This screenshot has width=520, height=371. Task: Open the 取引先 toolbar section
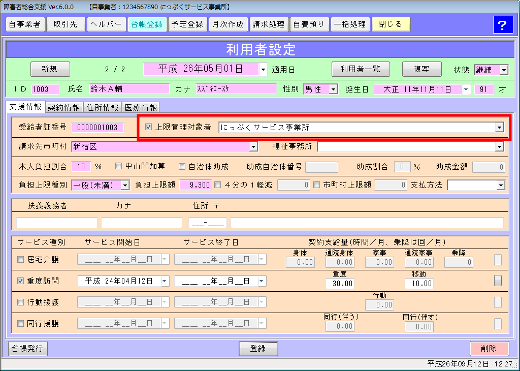click(65, 24)
